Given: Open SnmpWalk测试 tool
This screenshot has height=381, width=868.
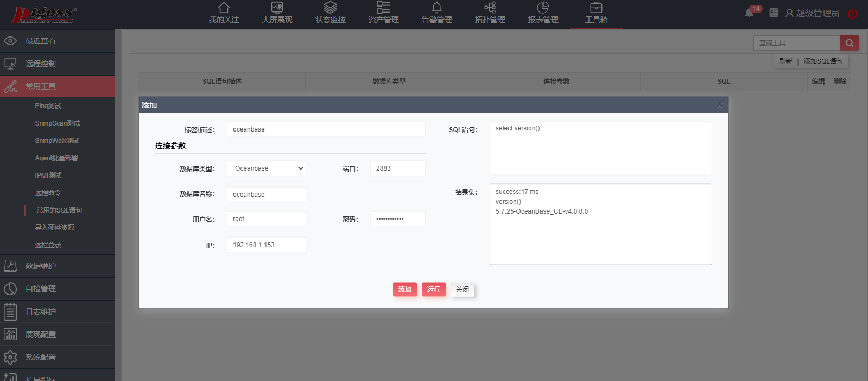Looking at the screenshot, I should (x=57, y=141).
